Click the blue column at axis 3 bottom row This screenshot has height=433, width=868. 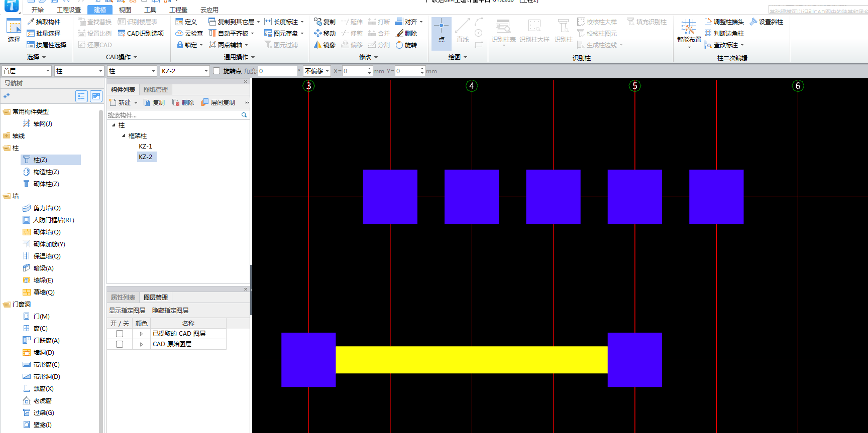(308, 360)
